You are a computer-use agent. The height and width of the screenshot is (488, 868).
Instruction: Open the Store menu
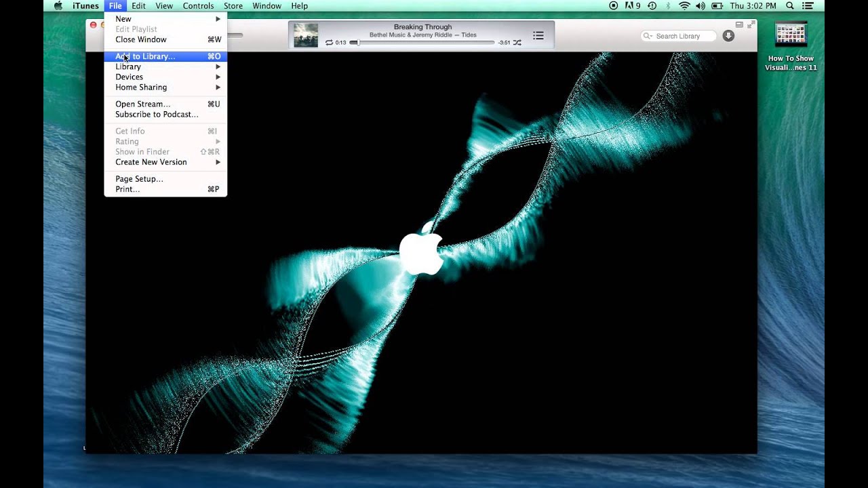point(233,6)
